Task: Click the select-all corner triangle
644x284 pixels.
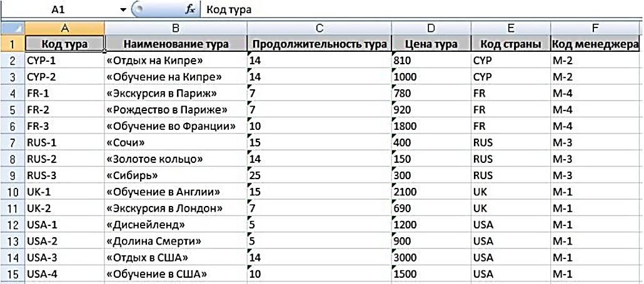Action: [x=13, y=28]
